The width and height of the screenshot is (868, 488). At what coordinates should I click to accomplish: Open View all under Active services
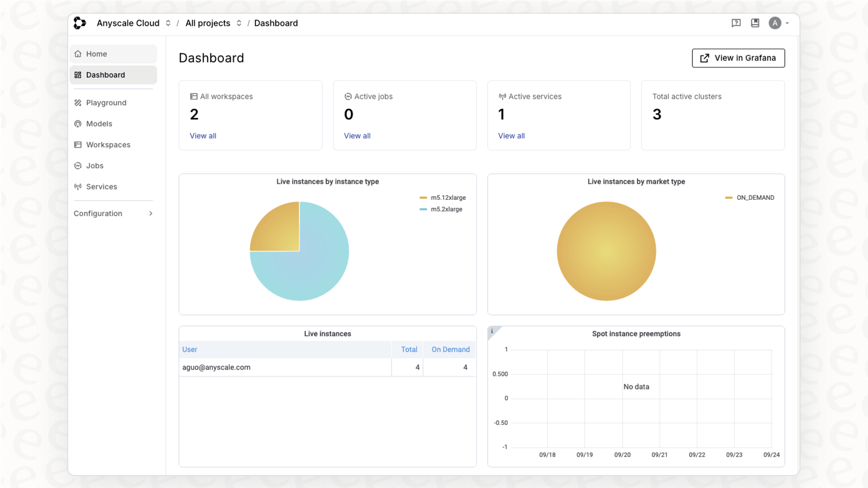pos(511,136)
